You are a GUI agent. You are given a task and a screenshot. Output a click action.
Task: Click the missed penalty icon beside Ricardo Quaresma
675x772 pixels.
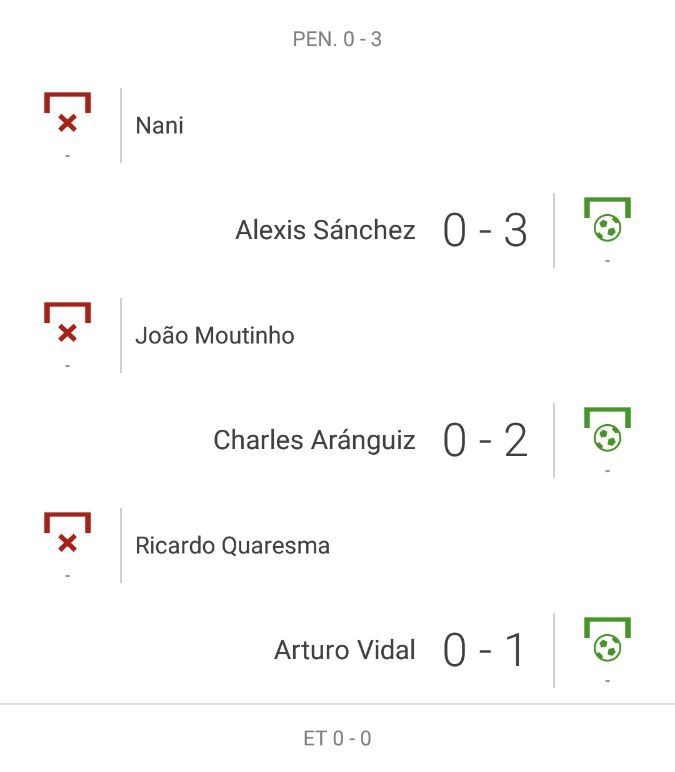67,534
